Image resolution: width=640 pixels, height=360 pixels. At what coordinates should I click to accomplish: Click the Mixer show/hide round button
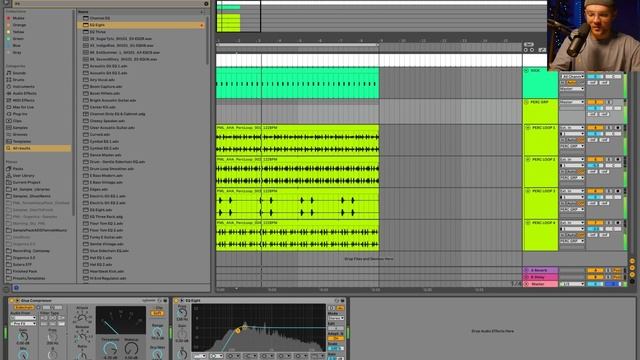pyautogui.click(x=632, y=274)
